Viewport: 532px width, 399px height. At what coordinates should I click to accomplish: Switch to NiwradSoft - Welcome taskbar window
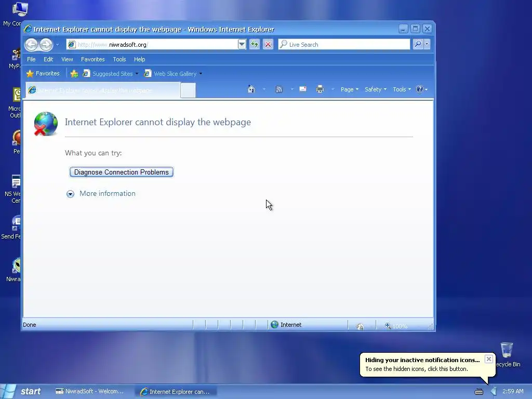click(x=90, y=391)
